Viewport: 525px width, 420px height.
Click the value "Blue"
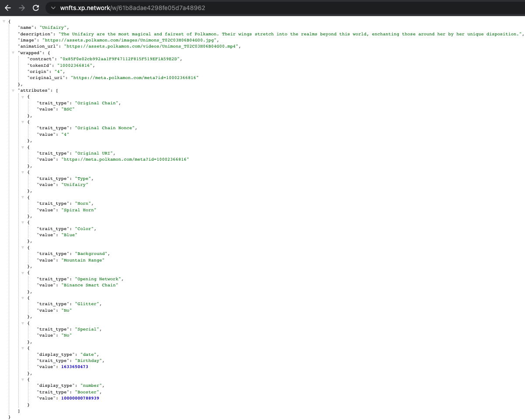pyautogui.click(x=69, y=235)
